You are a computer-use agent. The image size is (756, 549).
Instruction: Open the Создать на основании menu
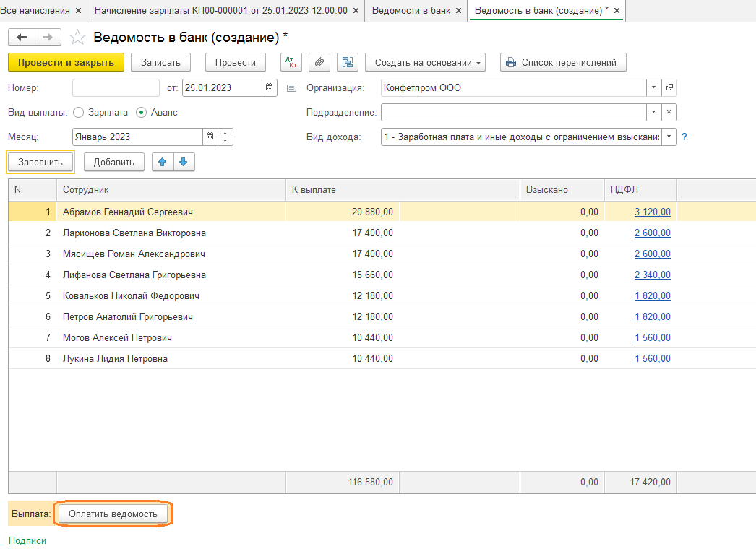pos(424,63)
